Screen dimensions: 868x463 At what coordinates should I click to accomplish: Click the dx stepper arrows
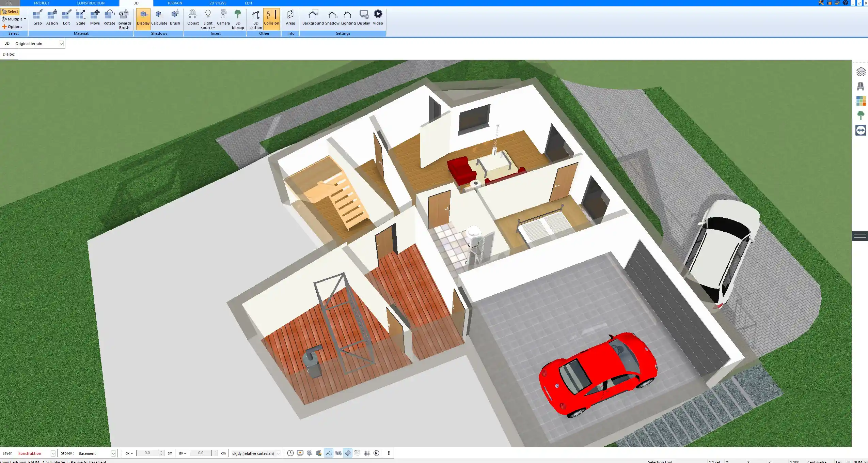tap(161, 453)
